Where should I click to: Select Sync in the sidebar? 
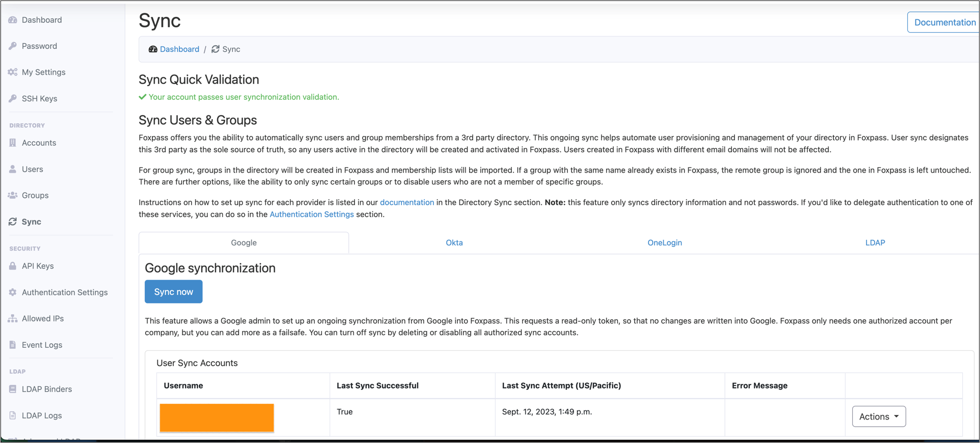point(32,222)
